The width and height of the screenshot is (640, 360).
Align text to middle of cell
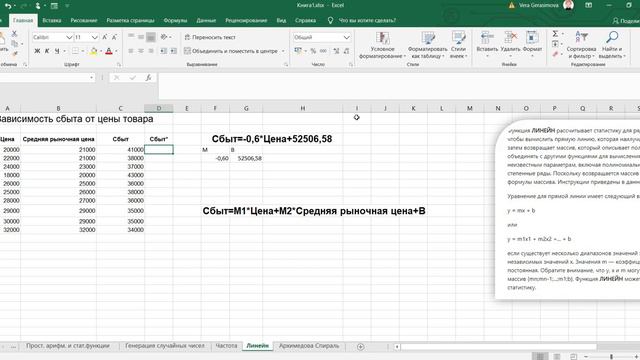pos(141,37)
